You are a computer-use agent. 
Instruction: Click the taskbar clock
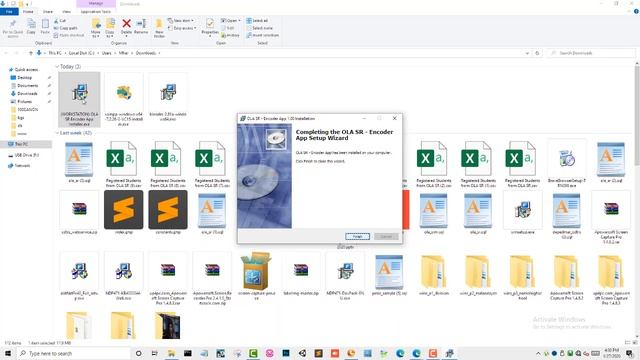click(x=611, y=353)
